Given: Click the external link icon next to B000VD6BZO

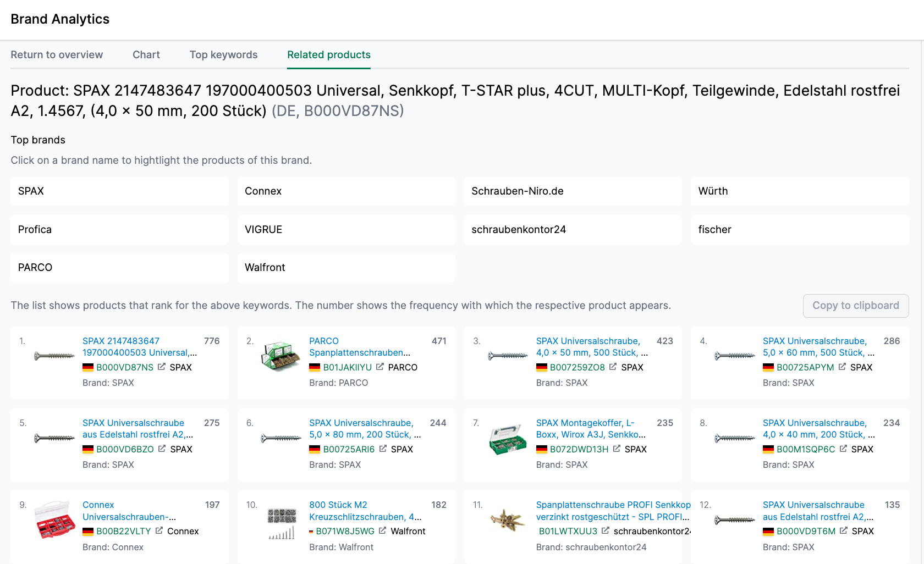Looking at the screenshot, I should pos(162,449).
